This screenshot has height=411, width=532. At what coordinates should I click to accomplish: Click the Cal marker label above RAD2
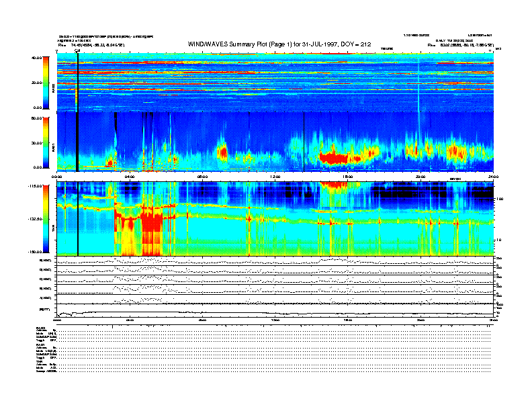[77, 50]
